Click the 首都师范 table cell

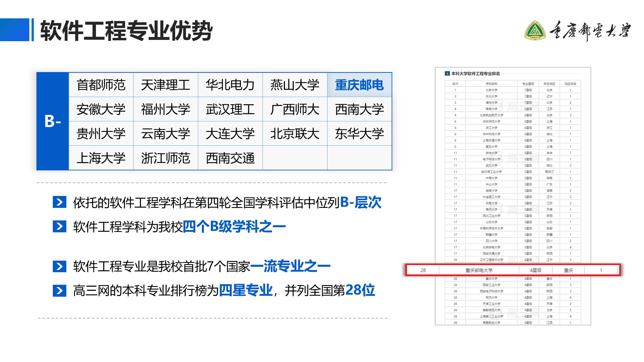(x=101, y=85)
